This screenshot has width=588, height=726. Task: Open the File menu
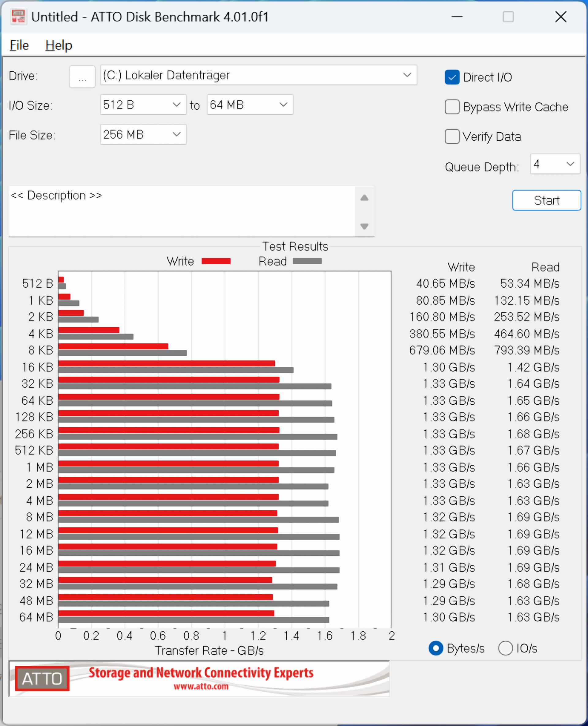[19, 45]
